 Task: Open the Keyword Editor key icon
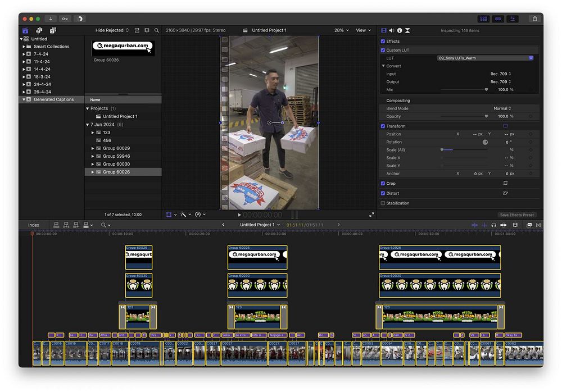pyautogui.click(x=65, y=19)
